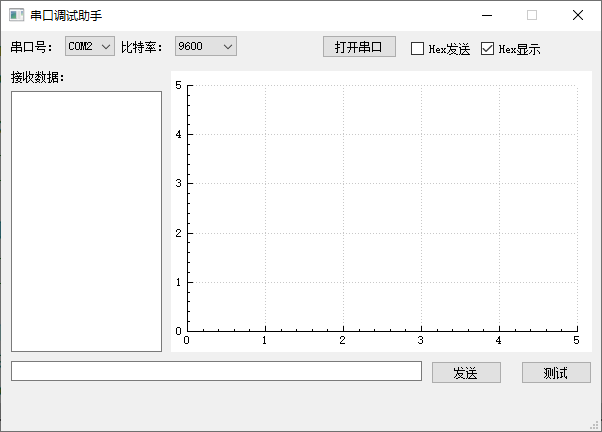Click inside the received data text box
The height and width of the screenshot is (432, 602).
86,221
